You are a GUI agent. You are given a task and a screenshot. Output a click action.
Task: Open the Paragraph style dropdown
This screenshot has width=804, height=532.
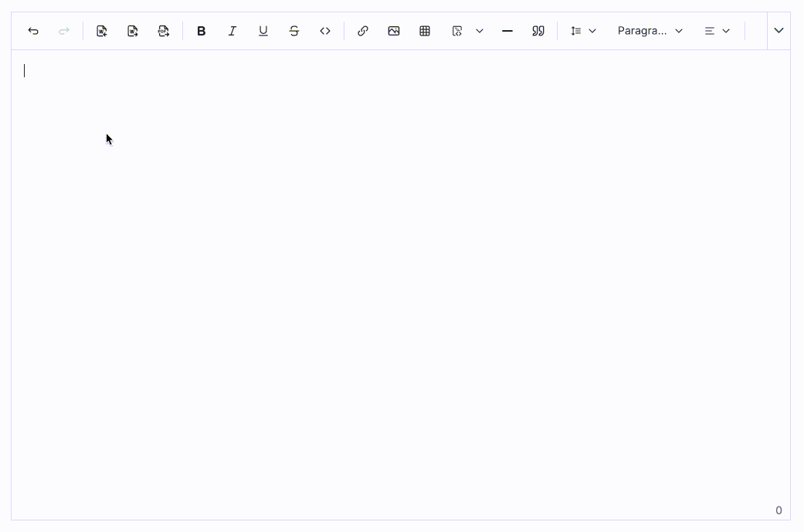pyautogui.click(x=649, y=31)
